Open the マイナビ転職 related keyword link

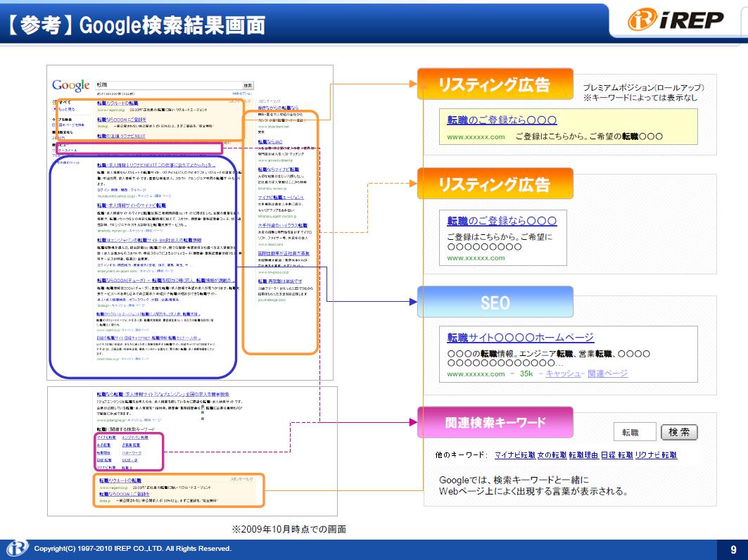coord(514,455)
